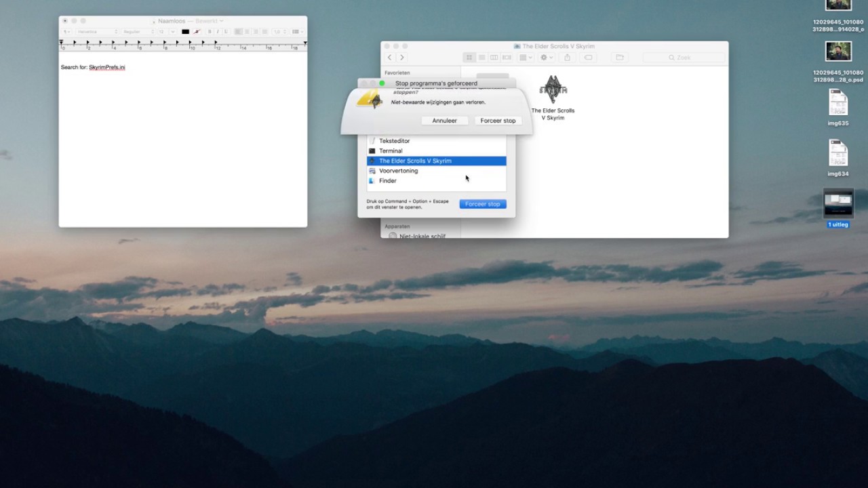Center text in TextEdit

coord(247,32)
